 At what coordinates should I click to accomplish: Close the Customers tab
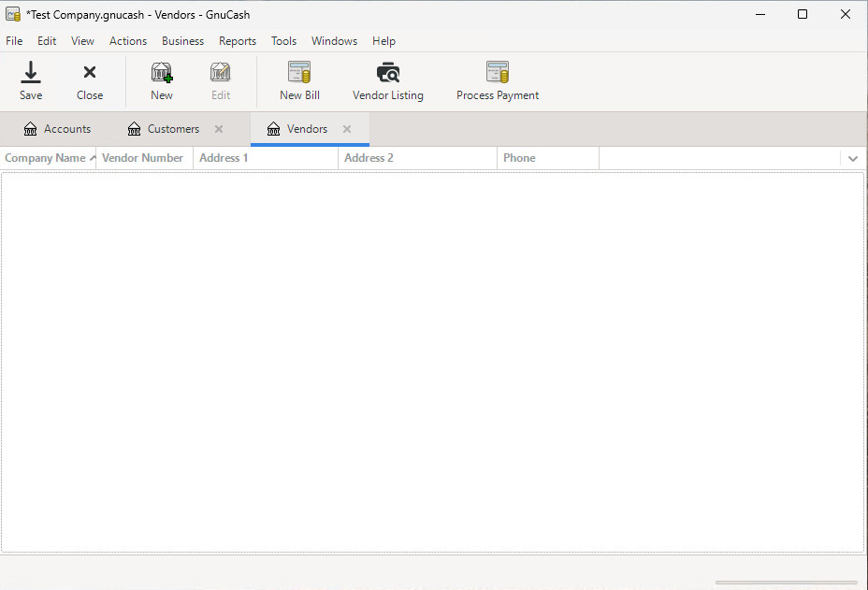tap(219, 129)
